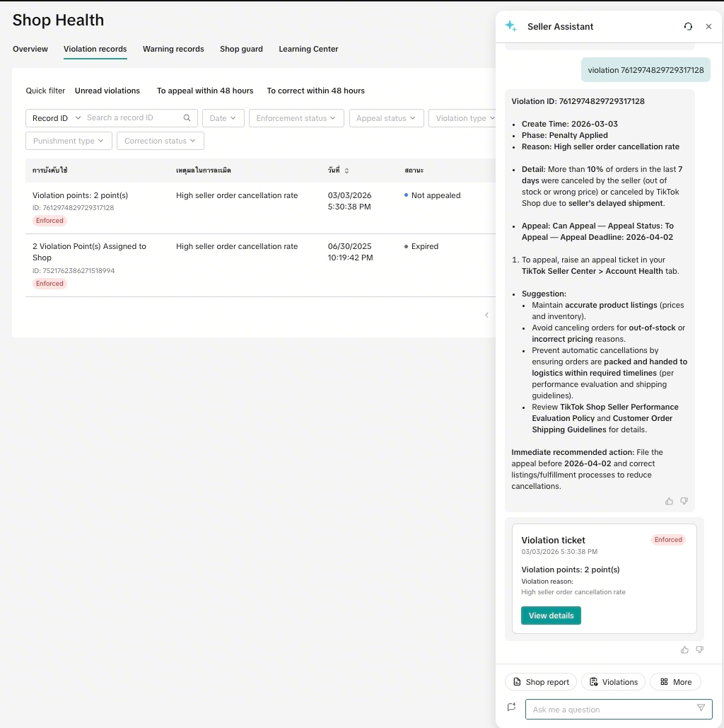The height and width of the screenshot is (728, 724).
Task: Expand the Appeal status filter
Action: 386,118
